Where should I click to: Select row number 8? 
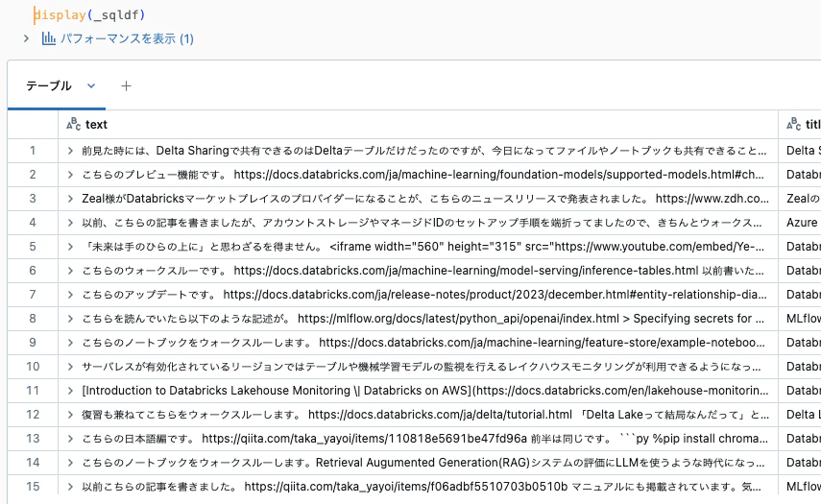33,319
